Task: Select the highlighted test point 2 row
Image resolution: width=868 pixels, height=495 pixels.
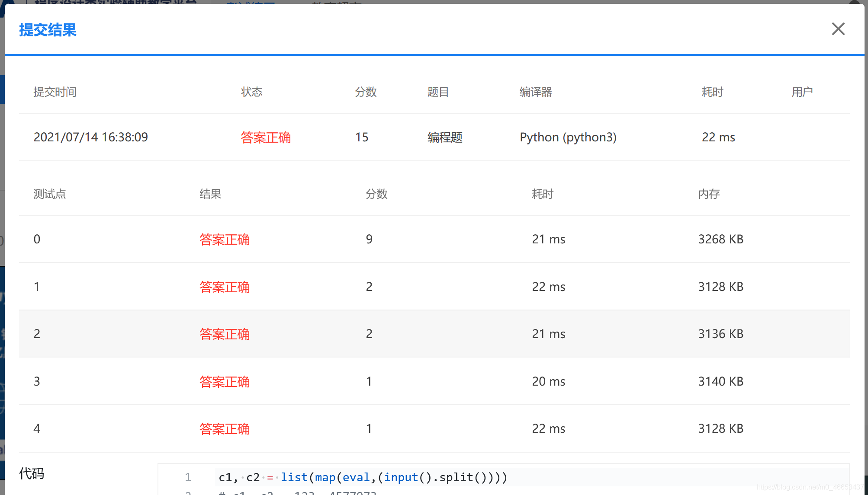Action: [225, 334]
